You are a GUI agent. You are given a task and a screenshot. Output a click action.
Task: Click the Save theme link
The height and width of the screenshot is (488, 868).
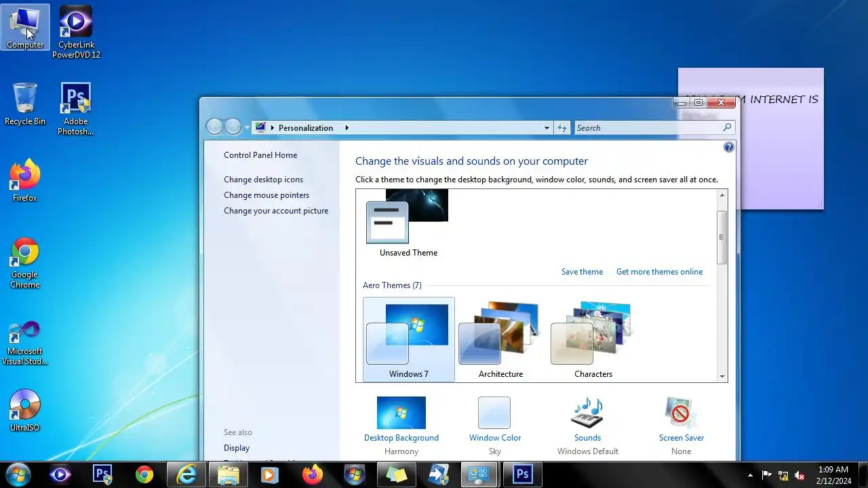pyautogui.click(x=582, y=272)
